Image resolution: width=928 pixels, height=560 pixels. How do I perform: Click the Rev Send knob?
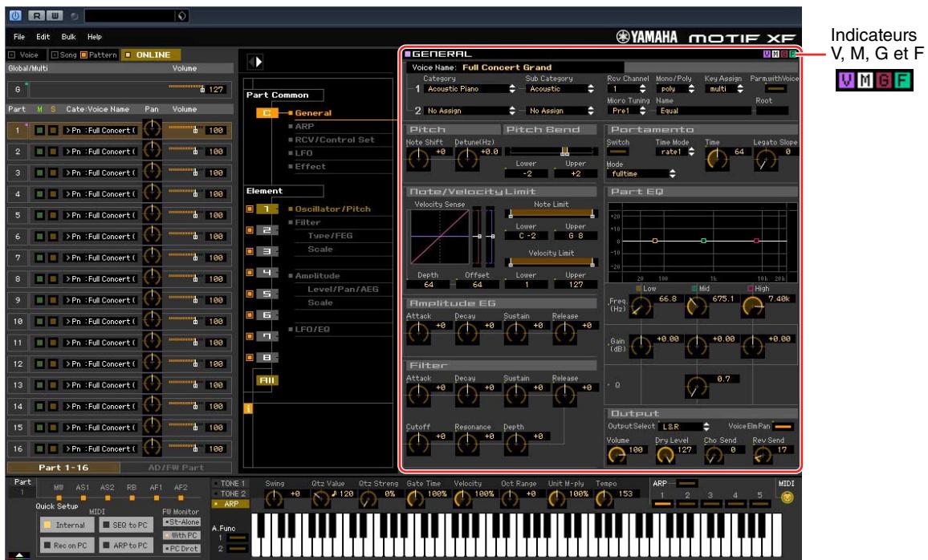(763, 455)
